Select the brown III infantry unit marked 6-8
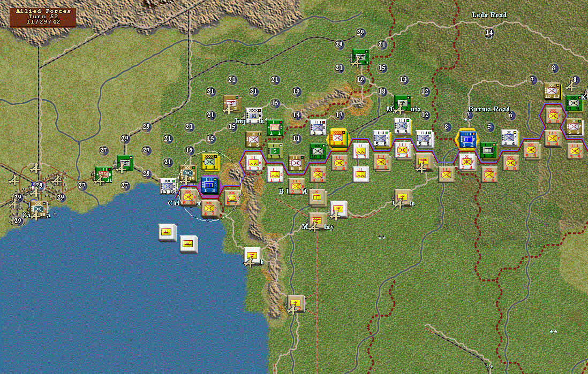 tap(296, 163)
